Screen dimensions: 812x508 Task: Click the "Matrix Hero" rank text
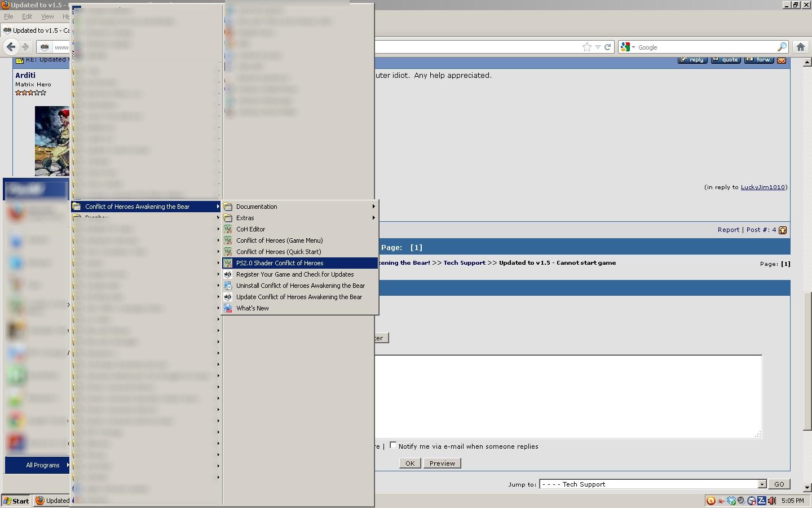(x=33, y=84)
